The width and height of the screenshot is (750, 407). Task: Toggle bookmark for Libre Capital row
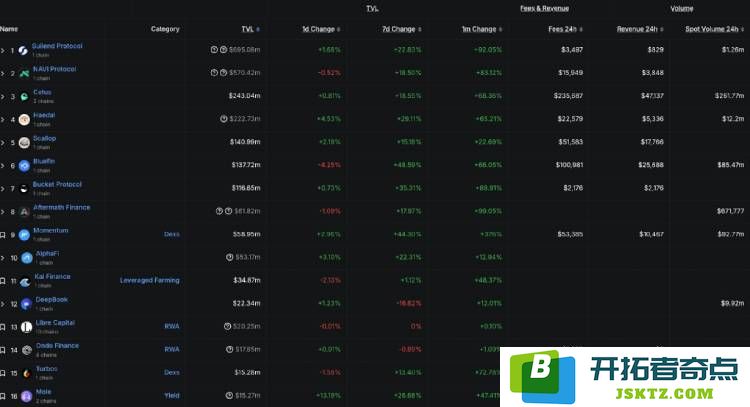(3, 327)
